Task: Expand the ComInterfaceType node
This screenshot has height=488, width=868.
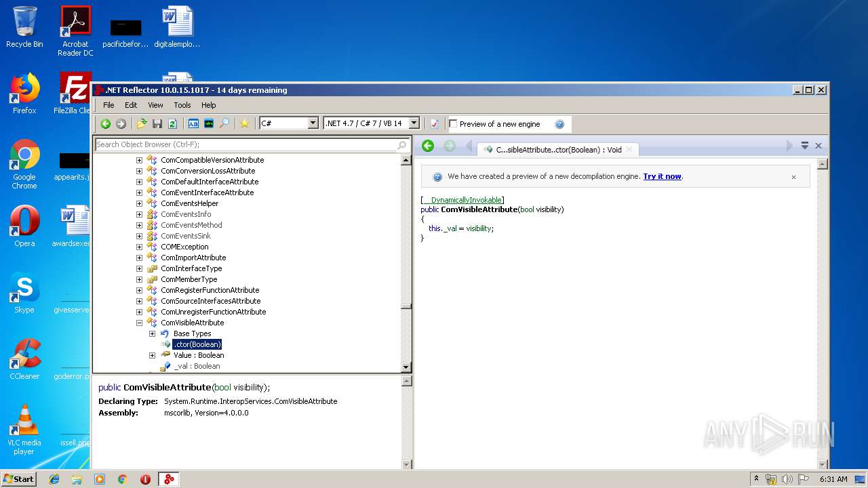Action: click(139, 268)
